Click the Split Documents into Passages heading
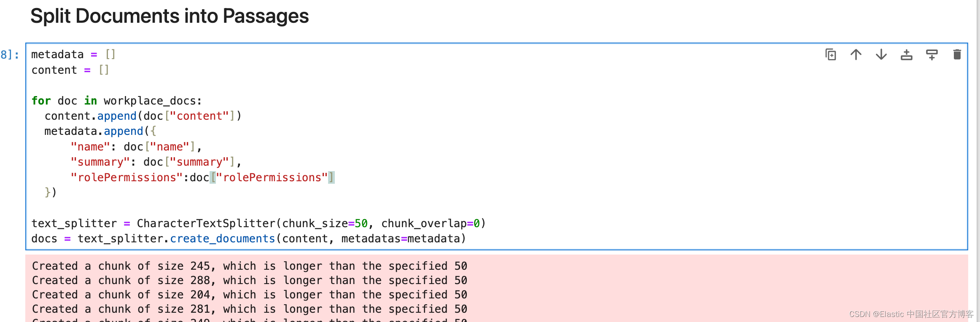This screenshot has width=980, height=322. point(170,16)
